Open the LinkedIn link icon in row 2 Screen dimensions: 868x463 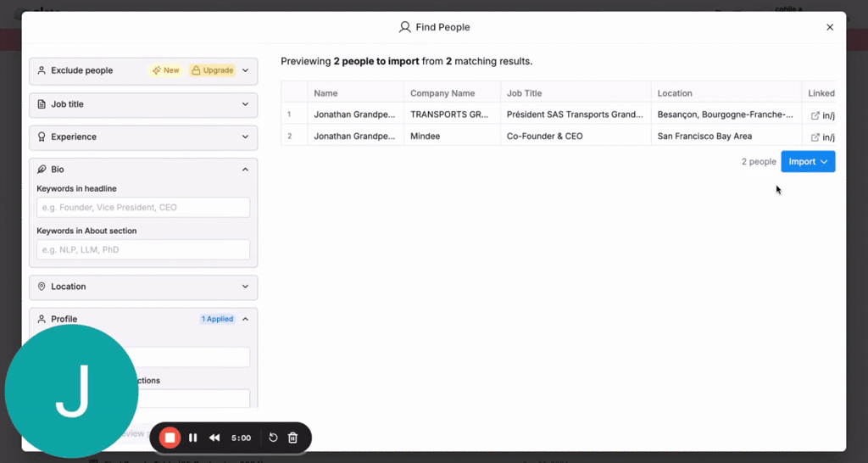click(x=815, y=137)
